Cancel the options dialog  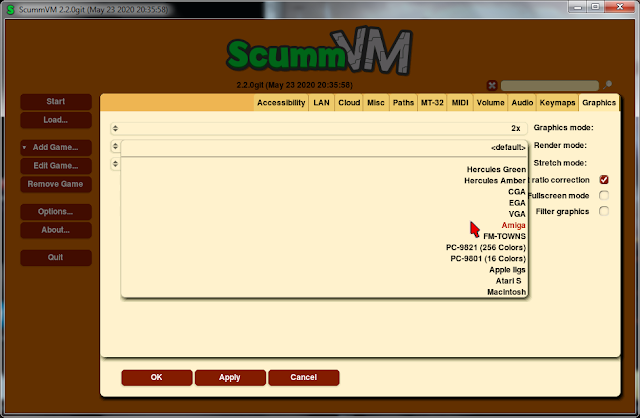tap(304, 378)
